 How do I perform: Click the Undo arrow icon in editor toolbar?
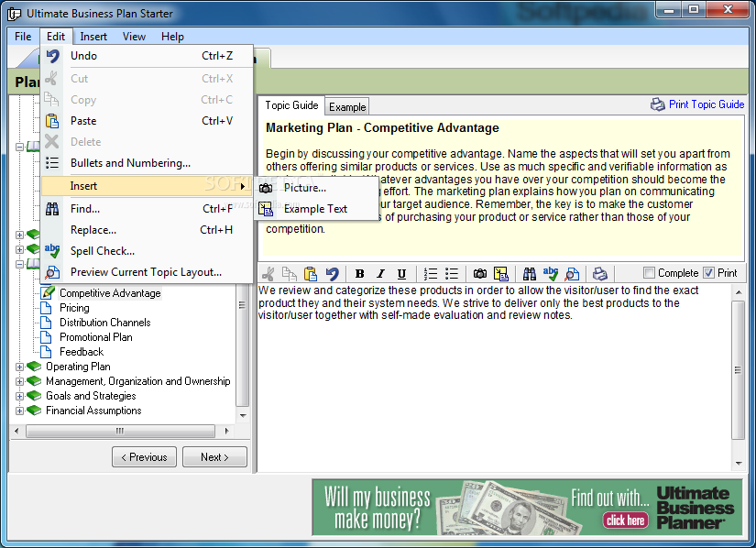[x=333, y=274]
